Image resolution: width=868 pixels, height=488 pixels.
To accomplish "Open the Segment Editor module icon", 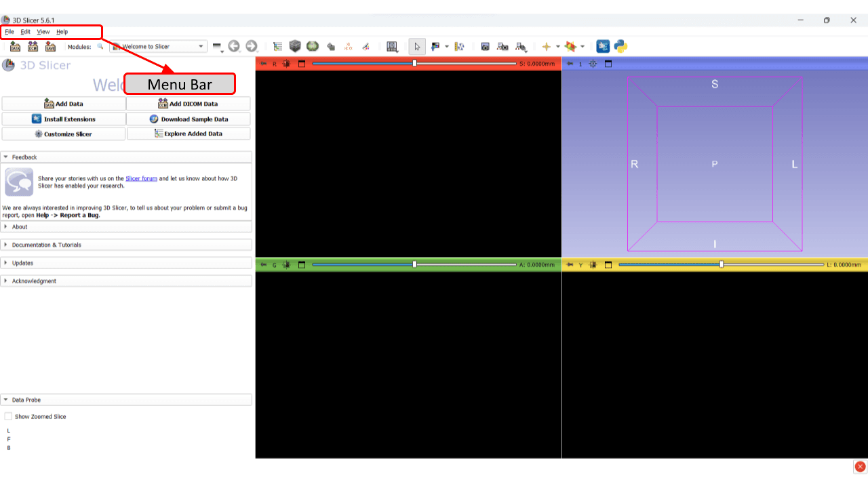I will click(366, 46).
